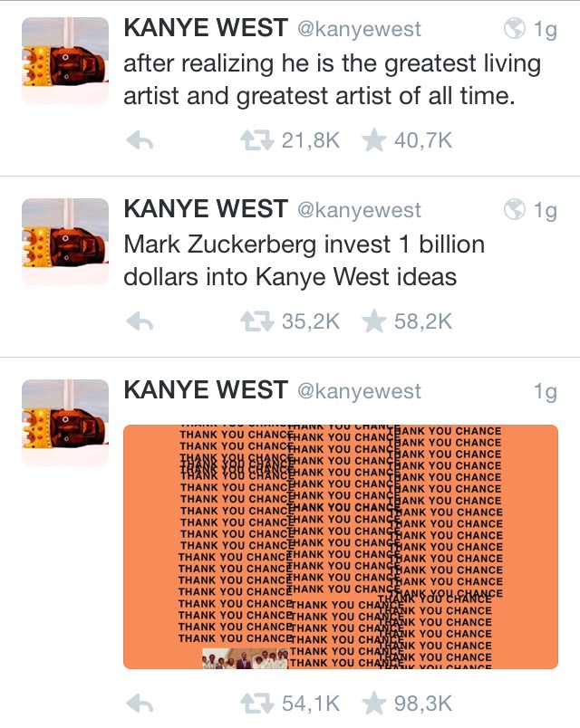Tap globe icon on Zuckerberg tweet
Screen dimensions: 580x728
click(x=515, y=210)
